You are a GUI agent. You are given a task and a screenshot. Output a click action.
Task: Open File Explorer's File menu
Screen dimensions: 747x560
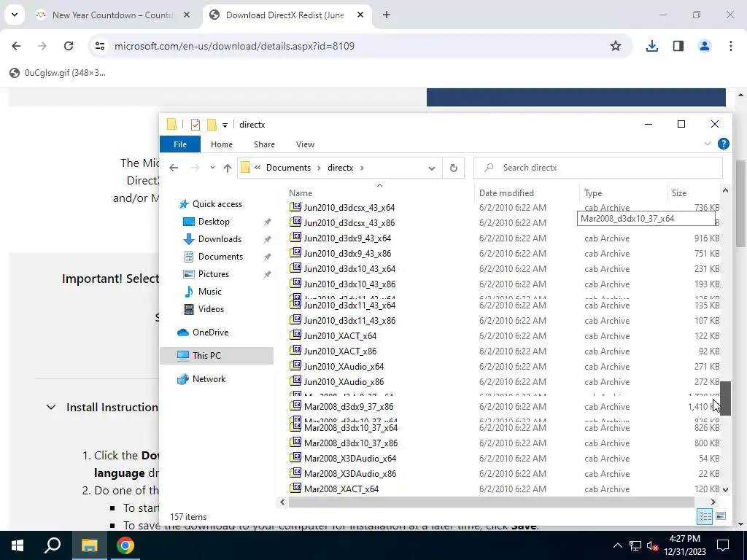(x=180, y=144)
